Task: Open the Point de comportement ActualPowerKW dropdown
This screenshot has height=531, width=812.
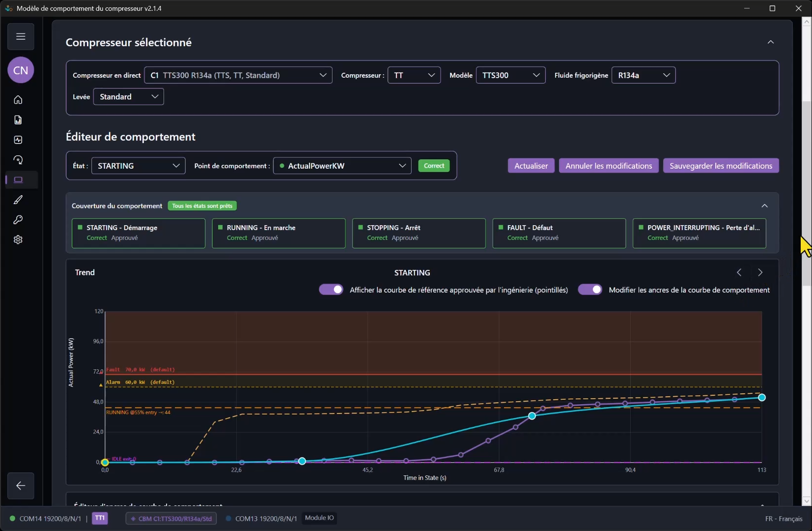Action: [342, 166]
